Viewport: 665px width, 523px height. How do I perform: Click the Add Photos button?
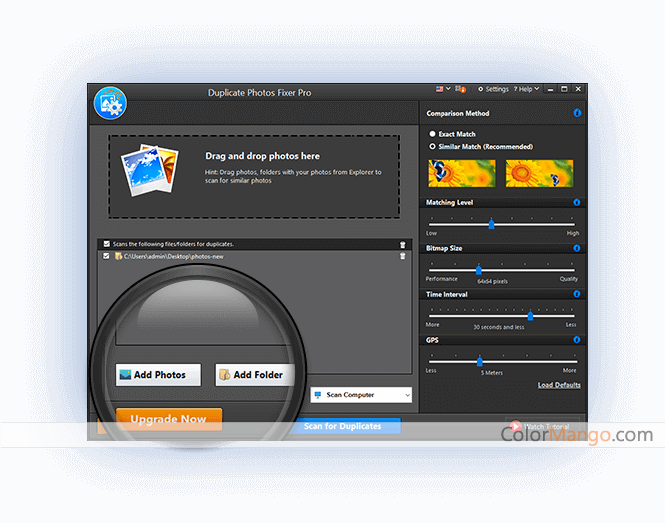pyautogui.click(x=158, y=375)
